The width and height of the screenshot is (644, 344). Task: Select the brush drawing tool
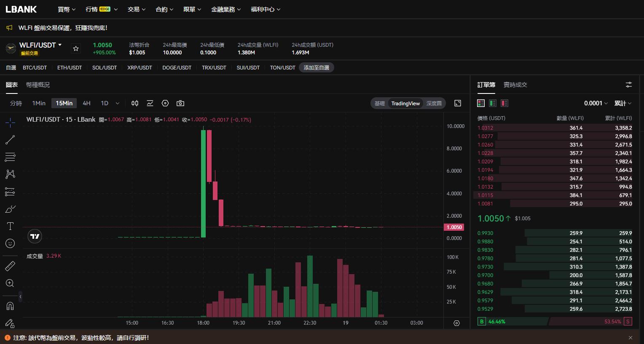pyautogui.click(x=10, y=209)
